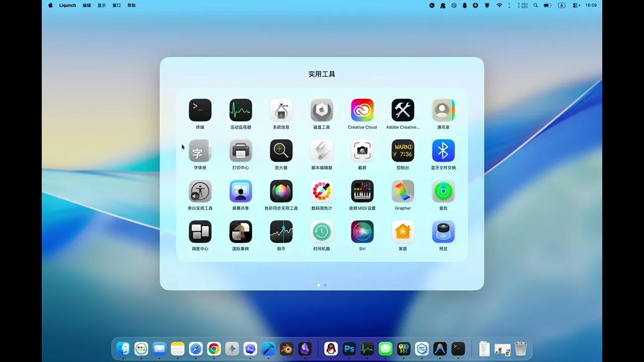Open the Liqunch app menu

pos(67,5)
